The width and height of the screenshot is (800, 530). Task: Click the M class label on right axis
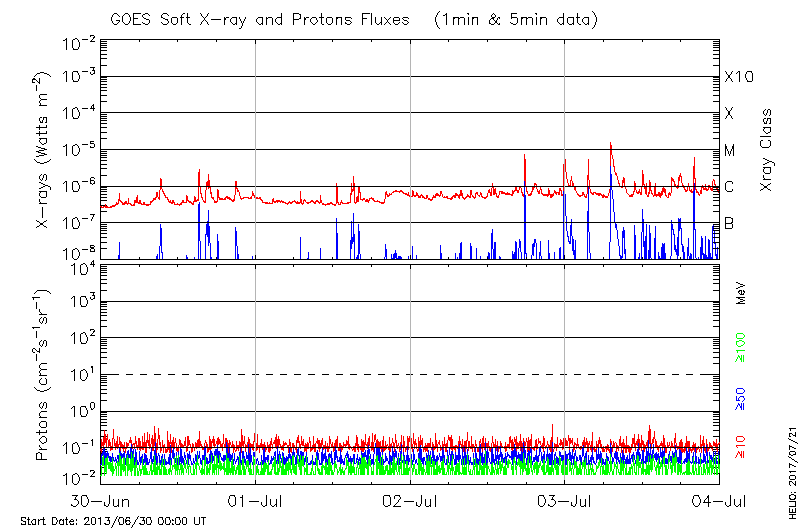click(730, 150)
